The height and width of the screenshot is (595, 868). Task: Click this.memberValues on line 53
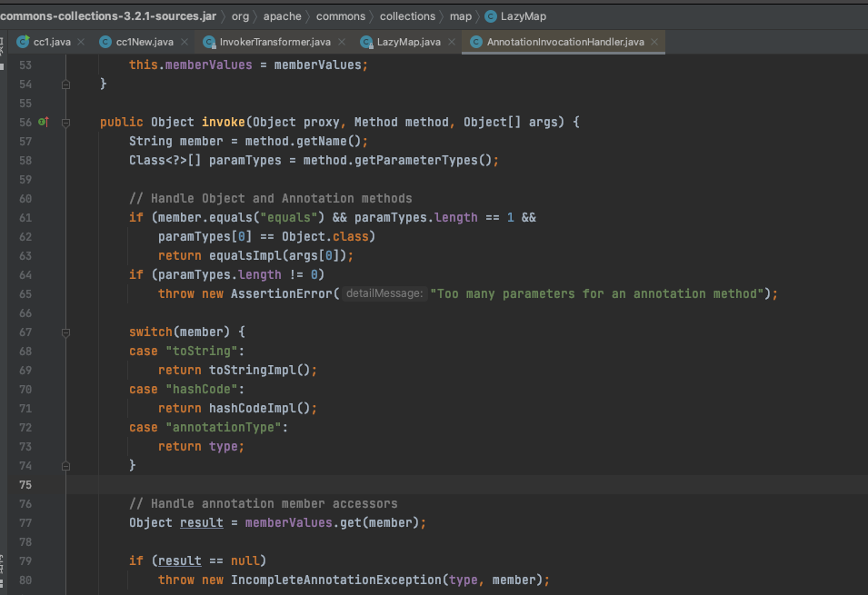pos(191,64)
